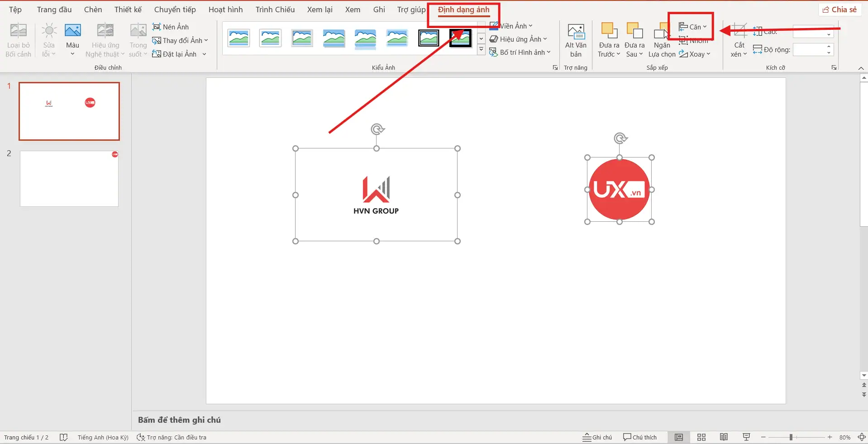The width and height of the screenshot is (868, 444).
Task: Open the Xoay rotate dropdown
Action: tap(695, 54)
